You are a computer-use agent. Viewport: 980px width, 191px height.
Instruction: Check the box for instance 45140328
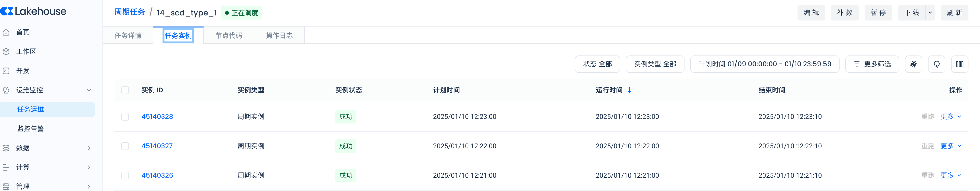tap(125, 117)
